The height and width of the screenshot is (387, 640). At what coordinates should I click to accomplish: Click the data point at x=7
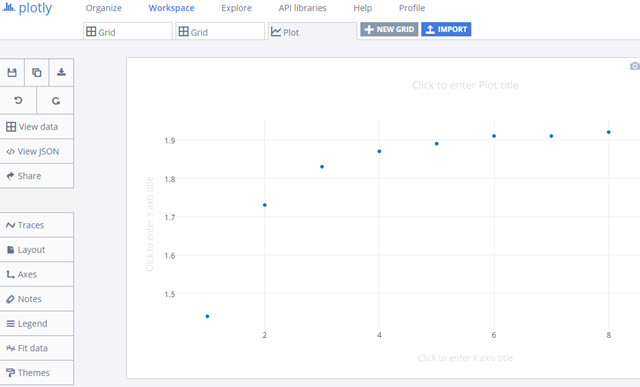coord(551,136)
